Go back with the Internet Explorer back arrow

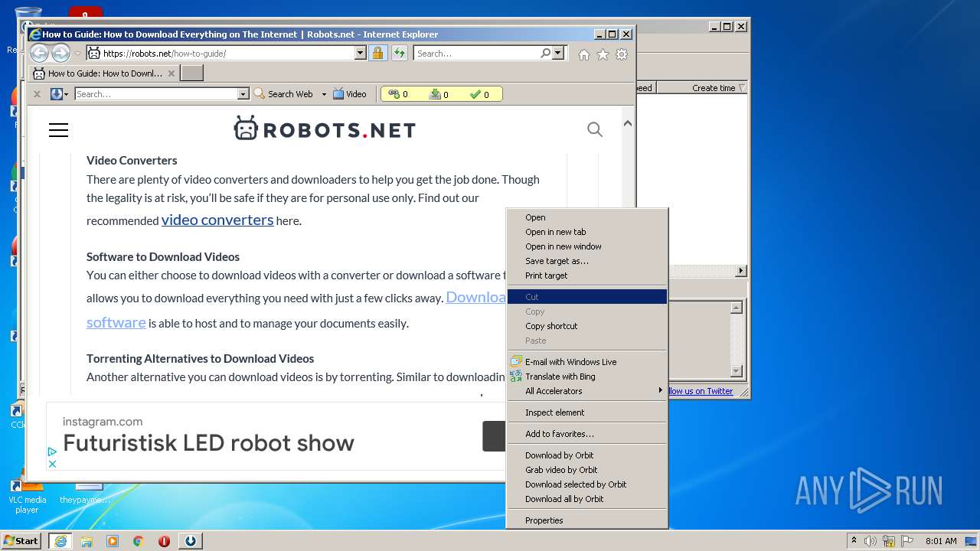(x=39, y=53)
